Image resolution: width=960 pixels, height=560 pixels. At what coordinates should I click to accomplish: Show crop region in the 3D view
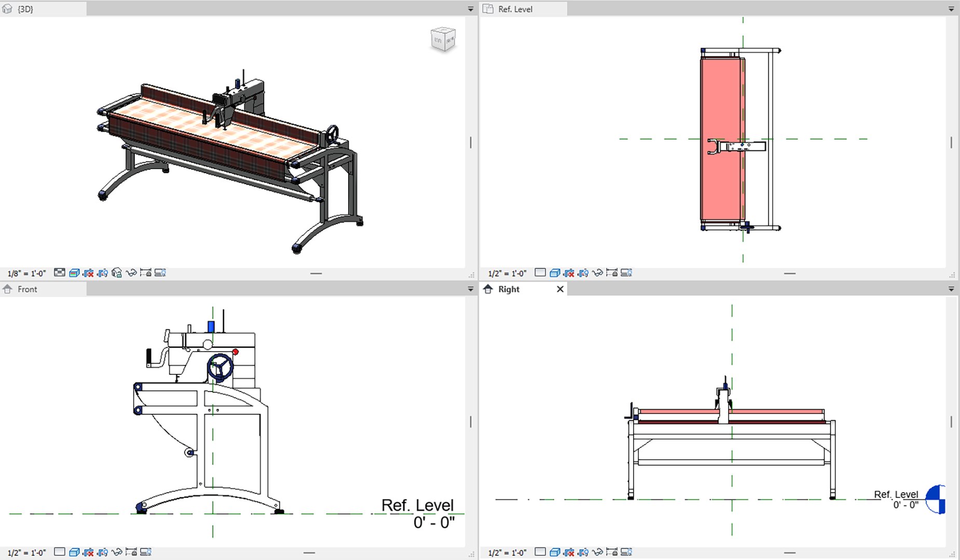(102, 273)
